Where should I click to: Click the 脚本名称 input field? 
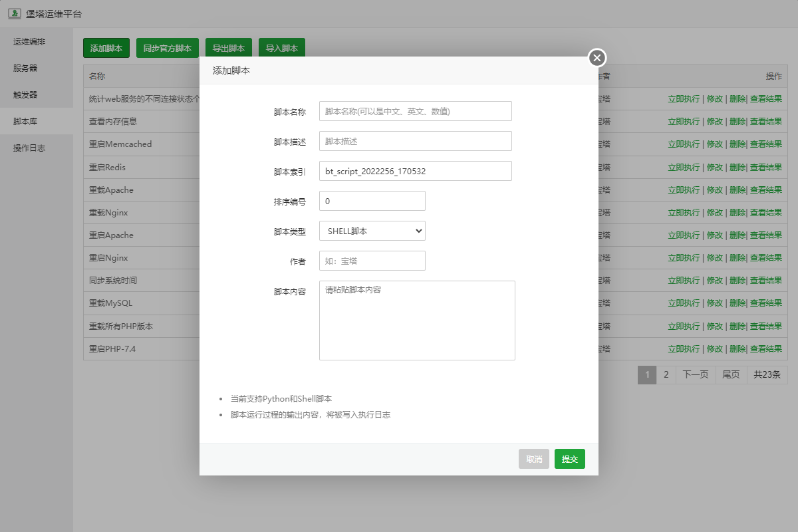tap(415, 111)
